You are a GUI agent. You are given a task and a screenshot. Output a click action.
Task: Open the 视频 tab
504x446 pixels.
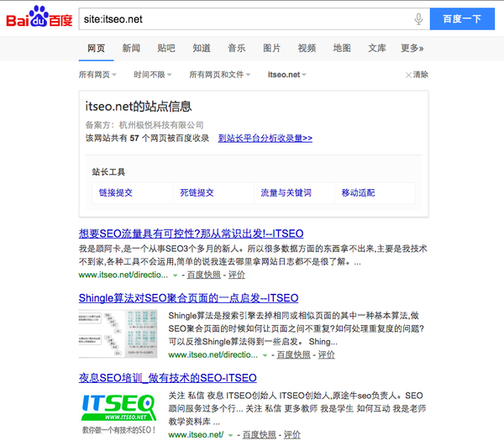pyautogui.click(x=307, y=48)
